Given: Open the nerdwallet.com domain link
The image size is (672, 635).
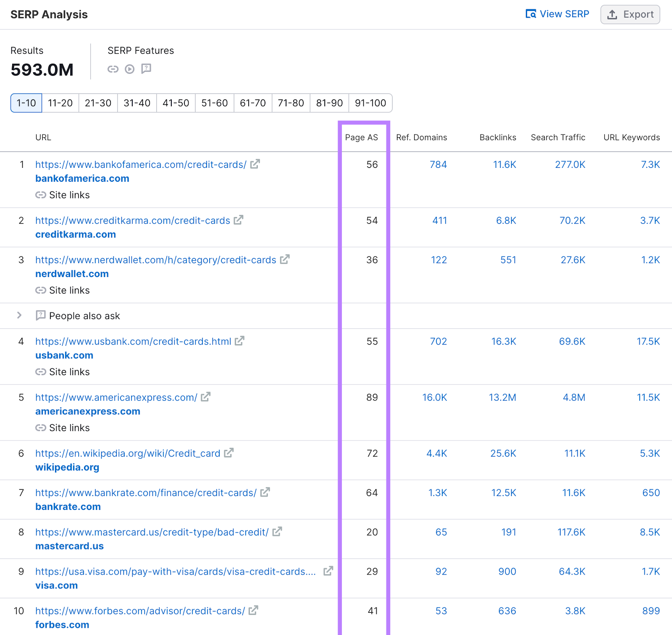Looking at the screenshot, I should point(72,274).
